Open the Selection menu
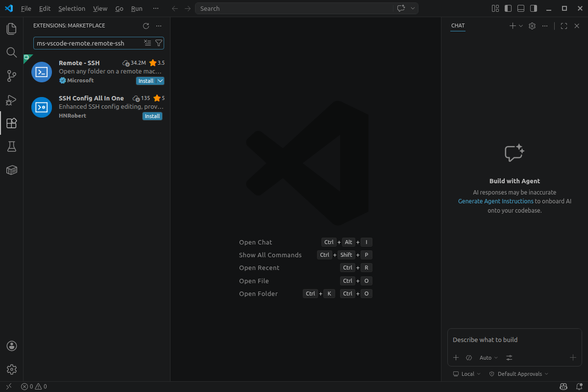Viewport: 588px width, 392px height. click(72, 8)
